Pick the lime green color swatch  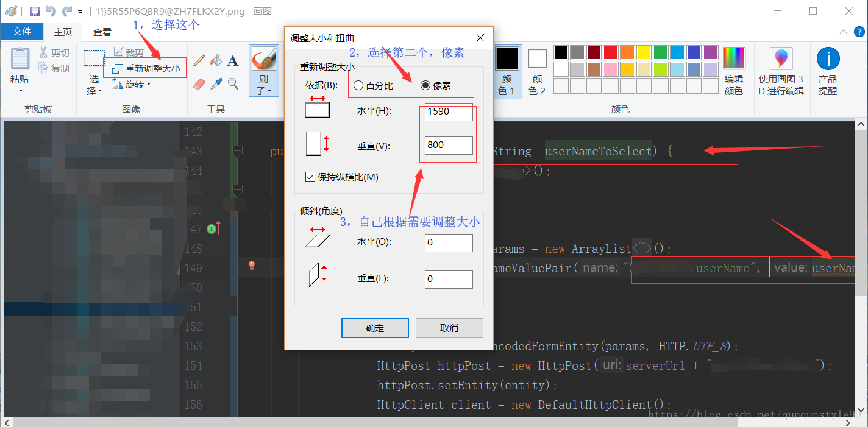tap(661, 69)
